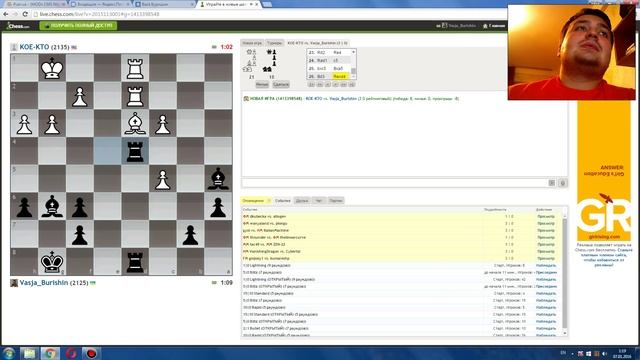This screenshot has height=360, width=640.
Task: Select the 10|0 Rapid (5 раундовая) row
Action: click(402, 307)
